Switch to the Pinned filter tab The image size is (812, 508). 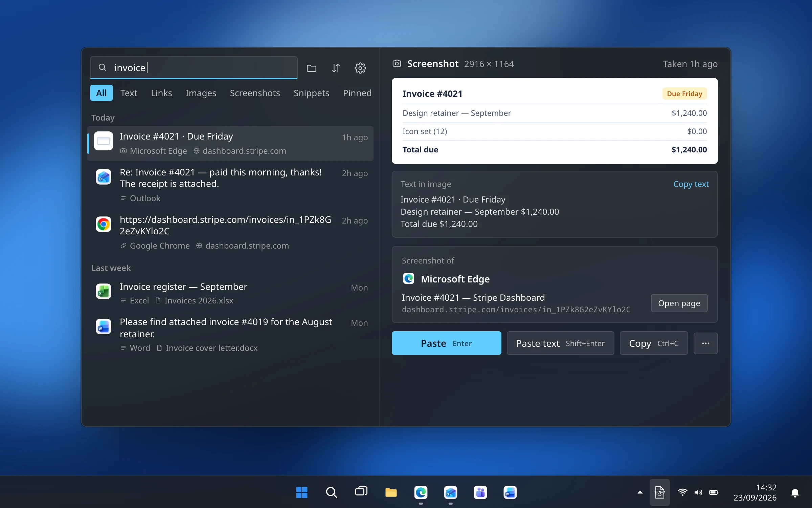click(357, 93)
